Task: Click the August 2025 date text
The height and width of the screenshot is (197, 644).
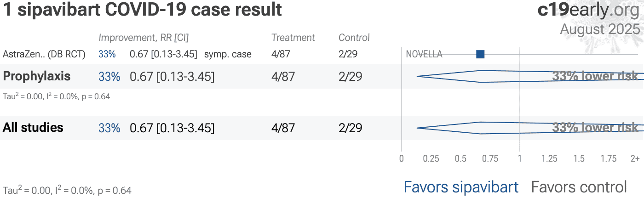Action: point(600,29)
